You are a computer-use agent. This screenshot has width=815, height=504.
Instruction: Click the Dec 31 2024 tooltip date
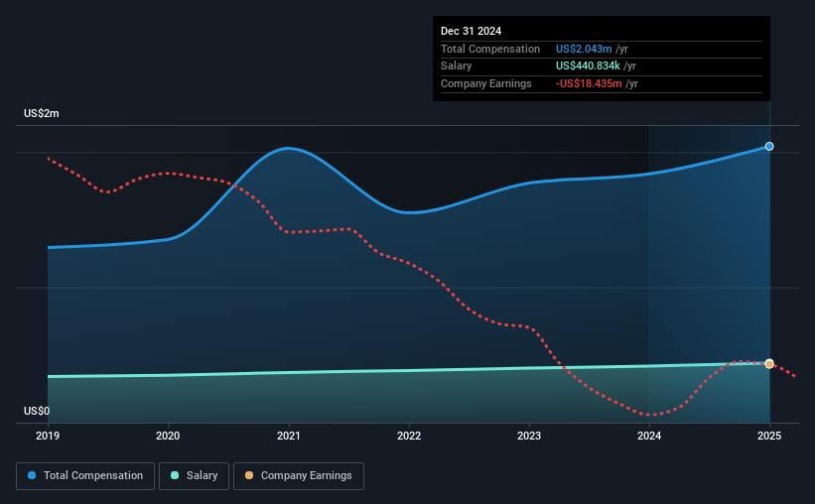coord(471,31)
